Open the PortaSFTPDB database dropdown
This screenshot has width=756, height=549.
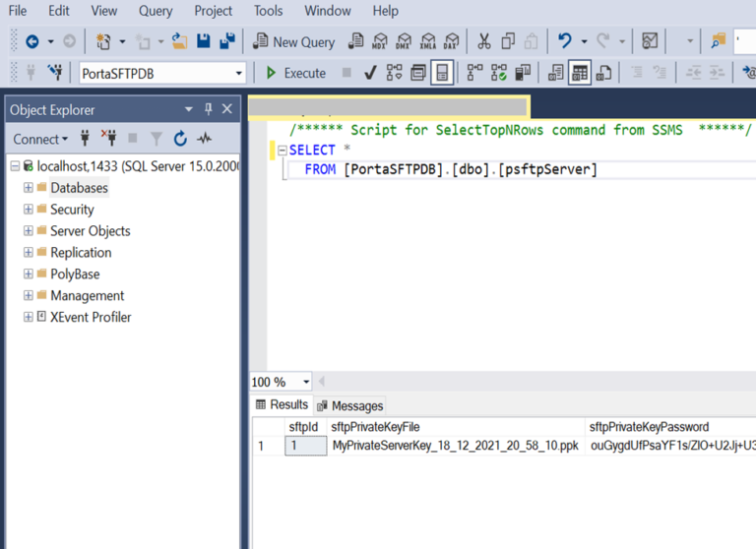tap(239, 73)
